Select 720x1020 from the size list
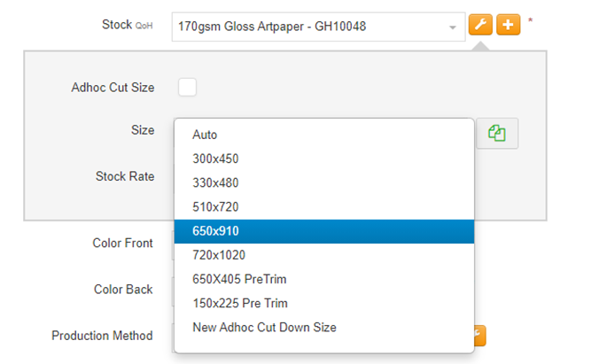 219,255
